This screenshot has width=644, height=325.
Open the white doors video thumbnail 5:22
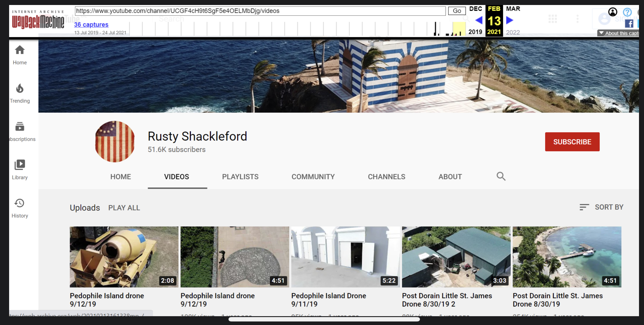point(346,257)
